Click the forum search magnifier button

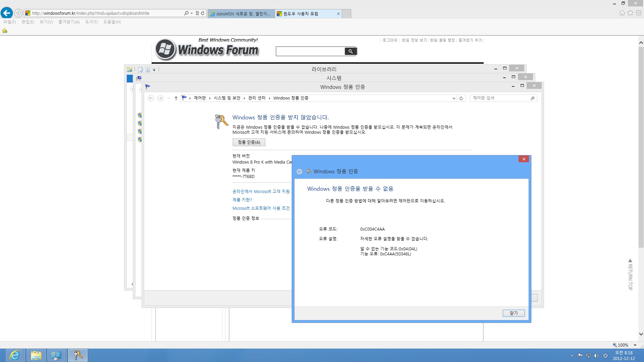[350, 51]
